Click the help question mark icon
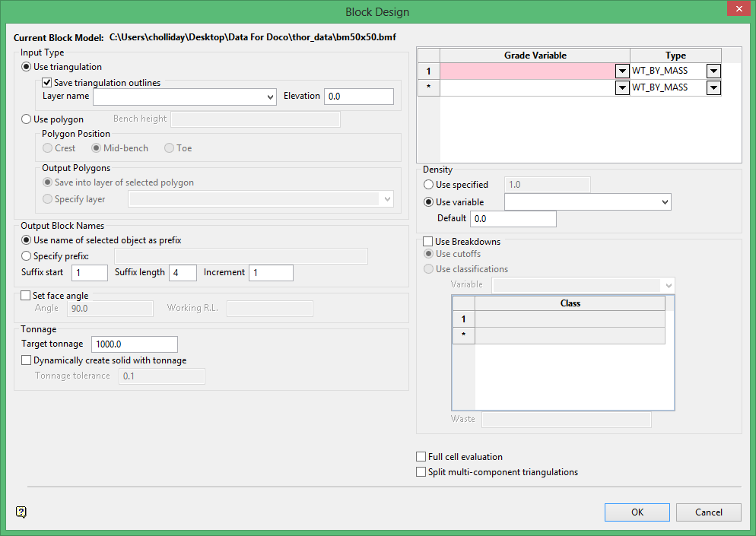 (x=21, y=512)
